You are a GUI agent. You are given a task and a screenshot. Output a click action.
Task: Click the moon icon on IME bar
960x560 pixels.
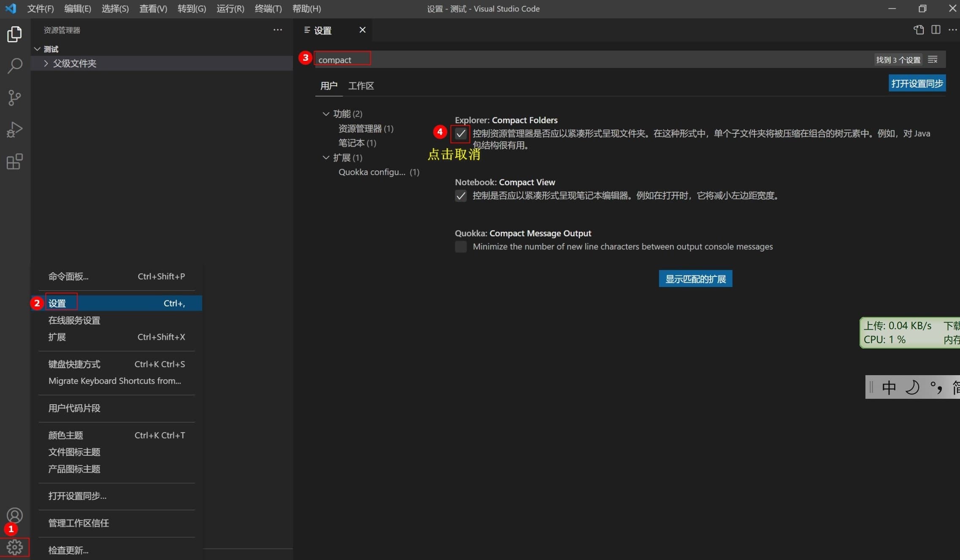912,387
